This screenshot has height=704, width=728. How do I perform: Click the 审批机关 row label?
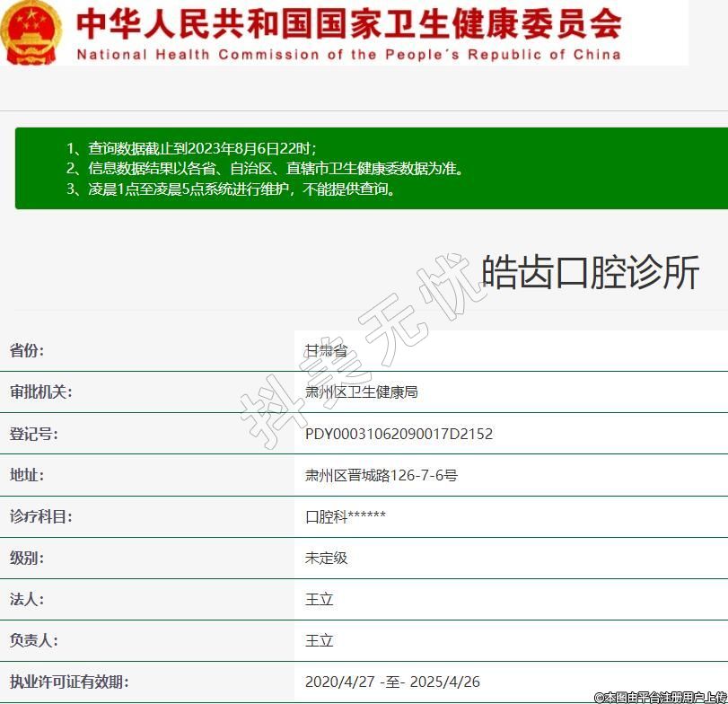pyautogui.click(x=41, y=392)
